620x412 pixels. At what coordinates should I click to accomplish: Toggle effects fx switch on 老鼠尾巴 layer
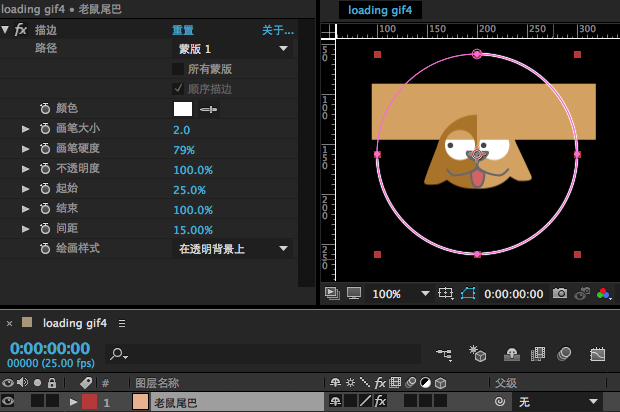point(380,401)
